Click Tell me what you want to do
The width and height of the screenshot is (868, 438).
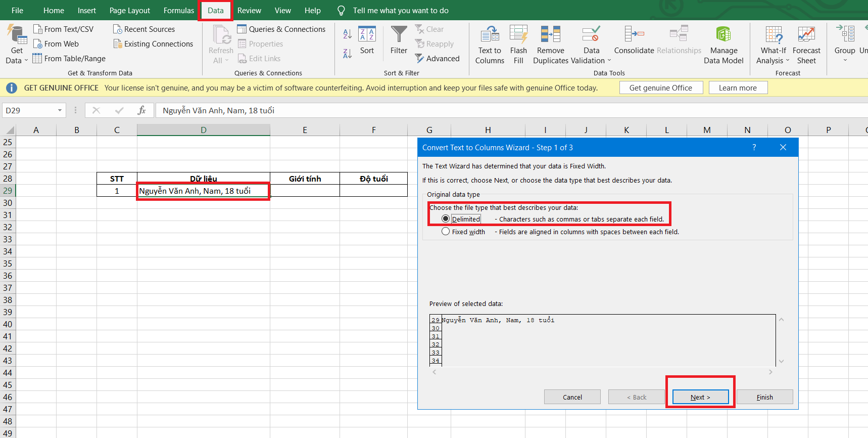401,11
